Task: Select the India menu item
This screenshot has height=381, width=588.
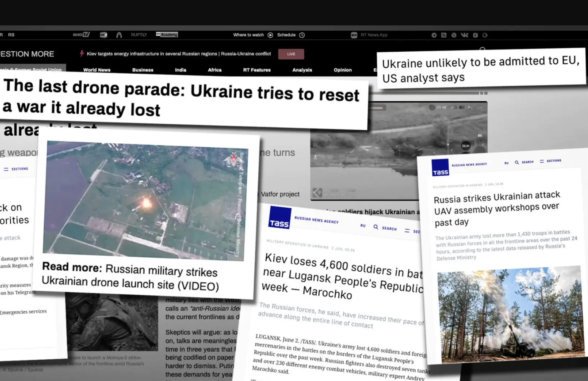Action: (x=181, y=70)
